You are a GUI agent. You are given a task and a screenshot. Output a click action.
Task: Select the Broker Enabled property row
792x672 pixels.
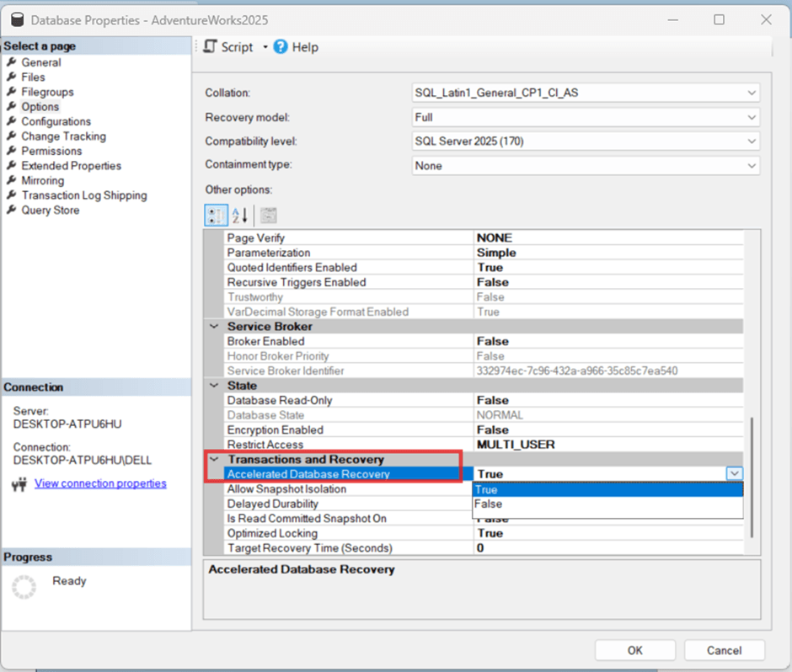tap(484, 341)
